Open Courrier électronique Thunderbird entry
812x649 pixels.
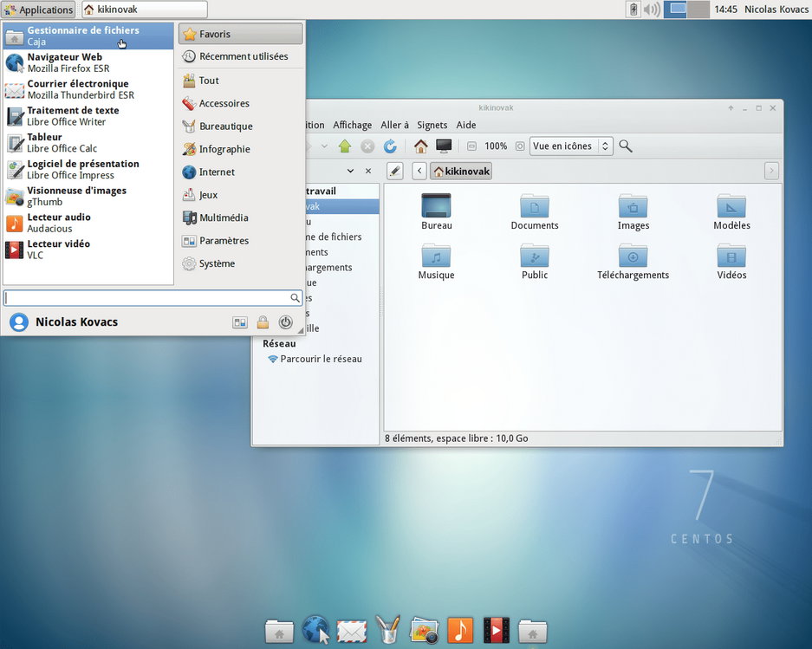click(88, 89)
